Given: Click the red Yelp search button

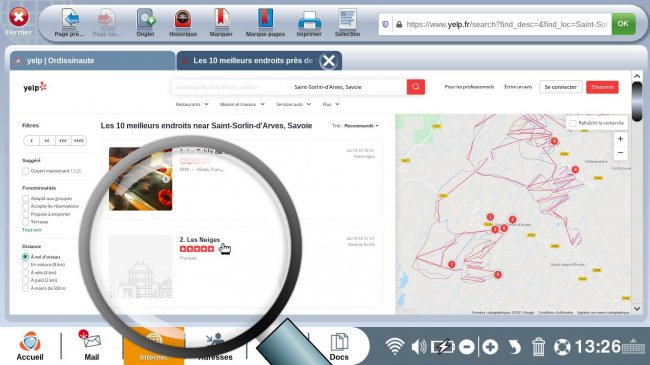Looking at the screenshot, I should [416, 87].
